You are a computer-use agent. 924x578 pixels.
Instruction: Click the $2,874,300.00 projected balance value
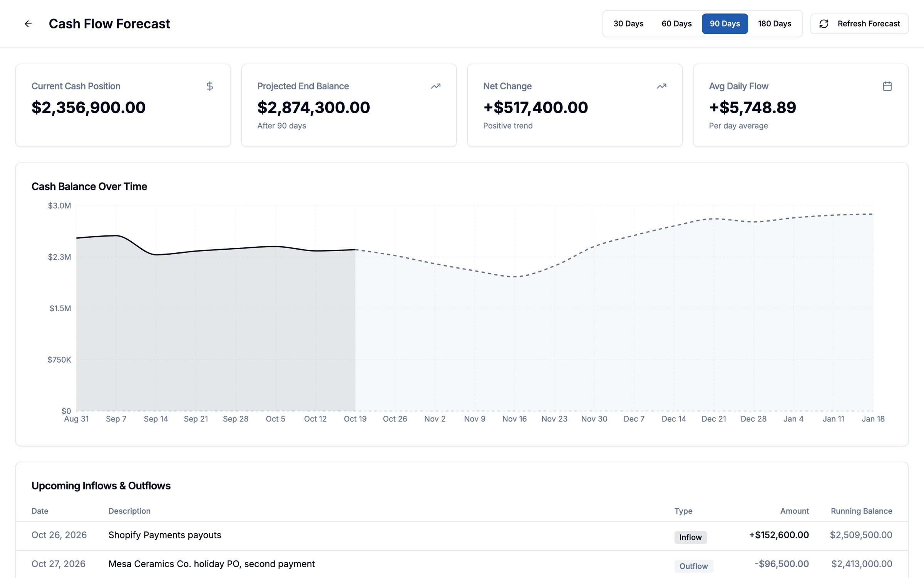[313, 107]
